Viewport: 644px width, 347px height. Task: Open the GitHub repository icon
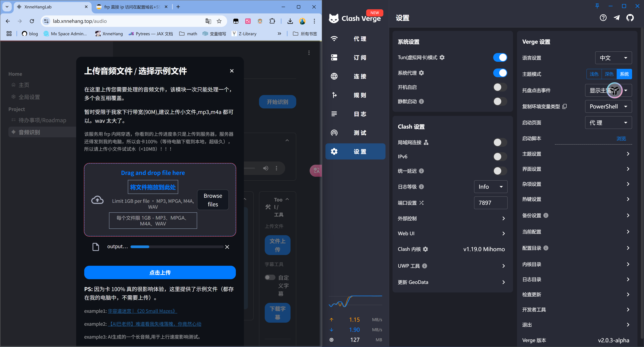tap(630, 18)
